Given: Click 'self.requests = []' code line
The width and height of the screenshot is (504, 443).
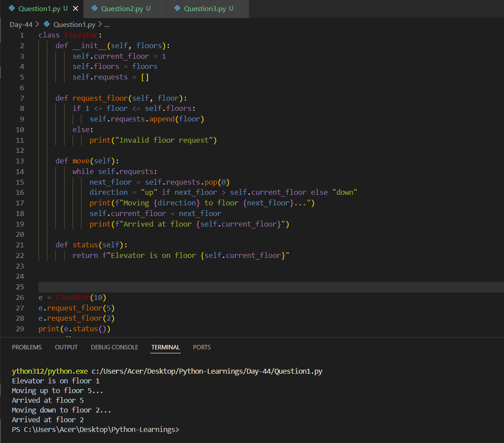Looking at the screenshot, I should click(x=111, y=77).
